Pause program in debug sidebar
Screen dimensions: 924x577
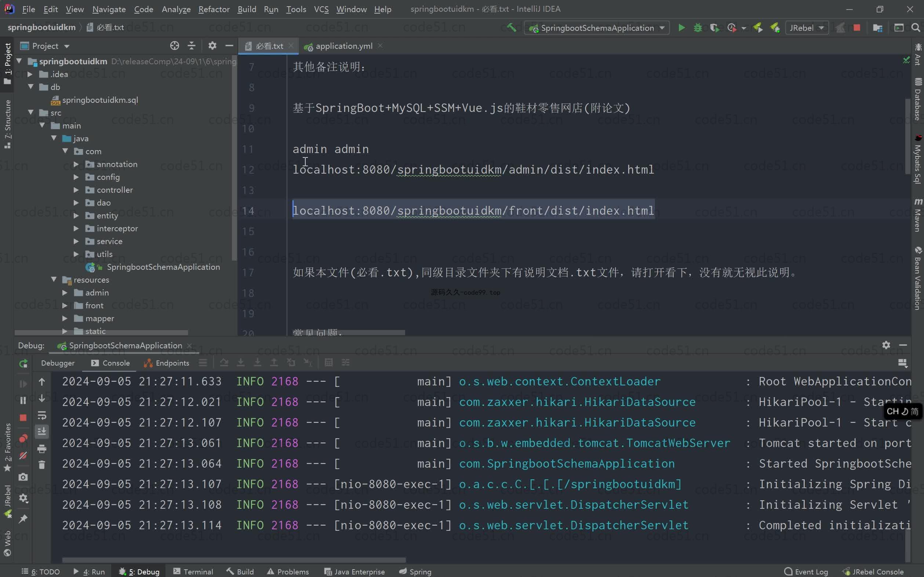point(23,400)
